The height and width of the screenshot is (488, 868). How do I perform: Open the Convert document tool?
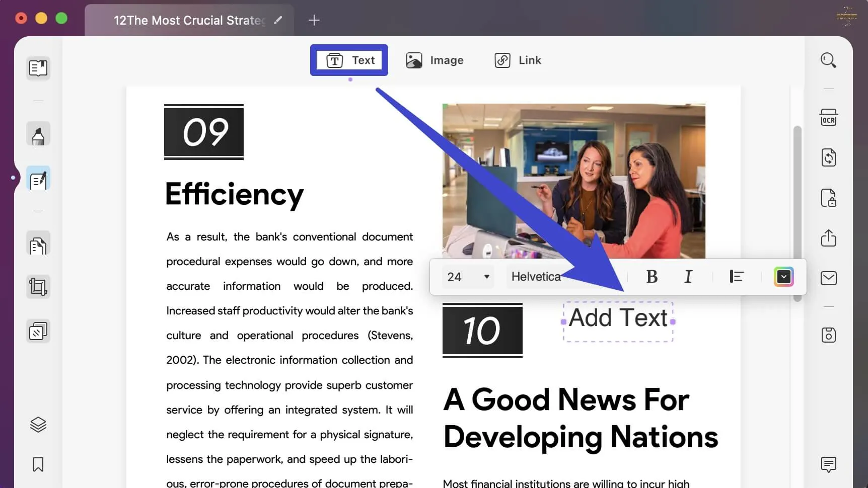(x=828, y=157)
